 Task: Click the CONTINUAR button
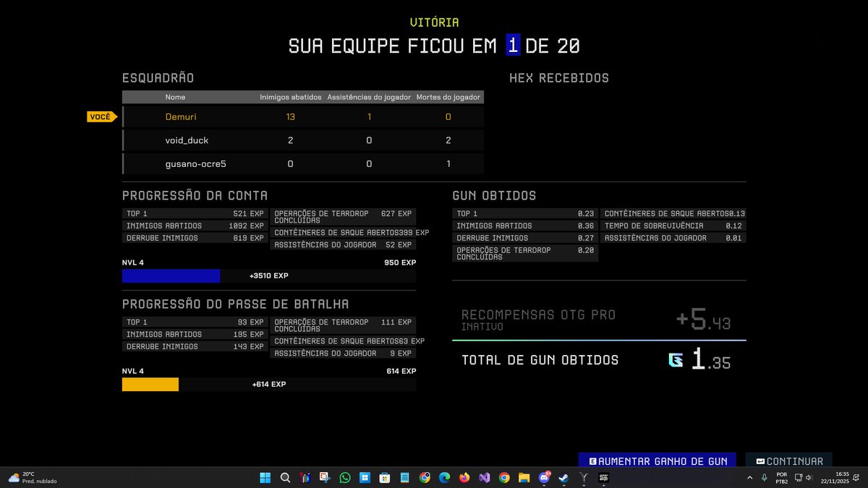788,461
